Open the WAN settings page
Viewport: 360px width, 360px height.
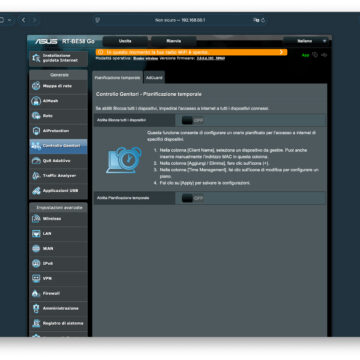59,249
